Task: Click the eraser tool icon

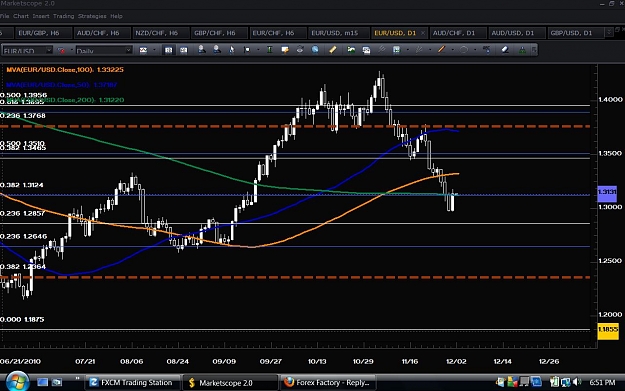Action: coord(505,49)
